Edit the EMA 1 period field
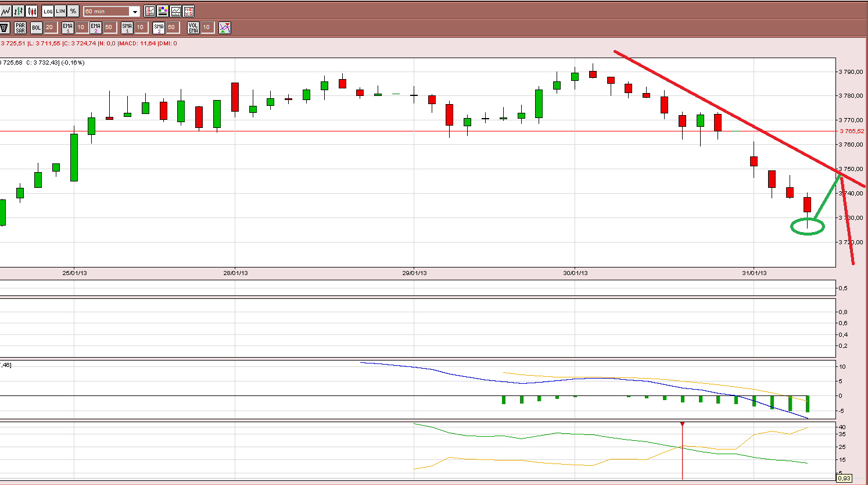The image size is (868, 485). tap(81, 27)
